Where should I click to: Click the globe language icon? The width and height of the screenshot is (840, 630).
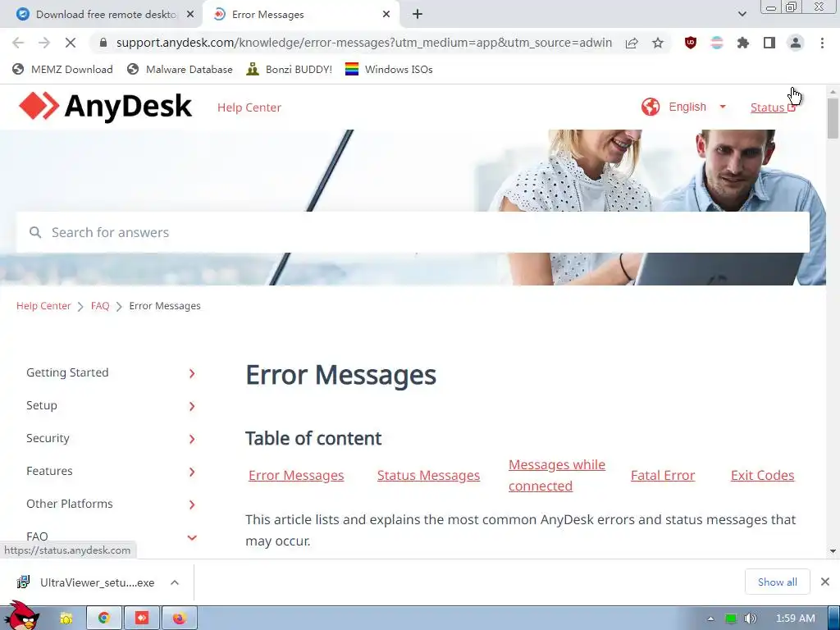(651, 107)
